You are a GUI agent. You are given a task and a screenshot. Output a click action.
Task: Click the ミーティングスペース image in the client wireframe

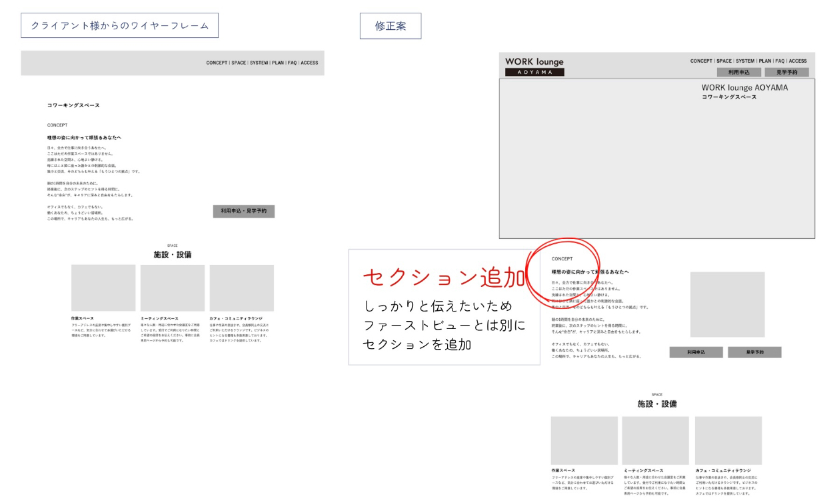point(172,288)
